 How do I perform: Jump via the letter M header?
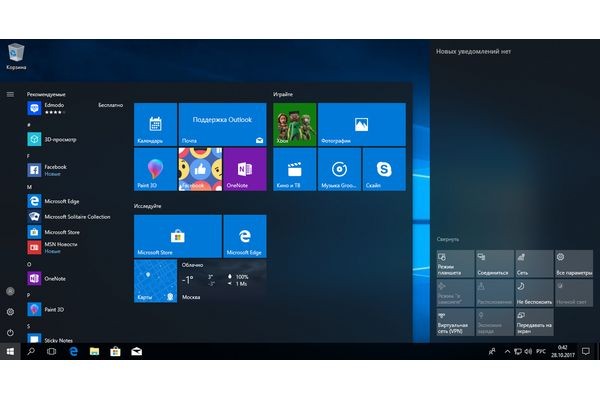click(29, 187)
